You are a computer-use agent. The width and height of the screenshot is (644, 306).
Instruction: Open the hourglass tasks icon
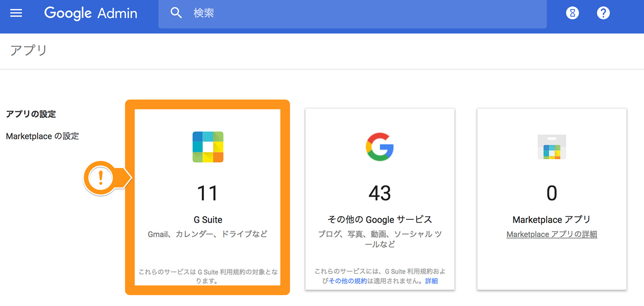pos(572,13)
